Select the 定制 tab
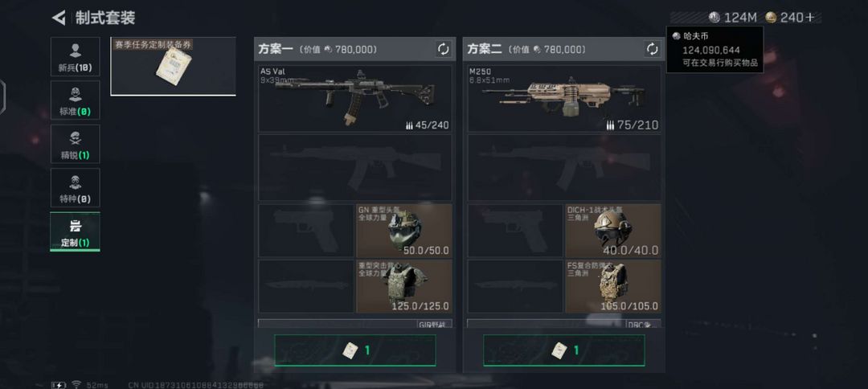This screenshot has height=389, width=868. click(76, 231)
